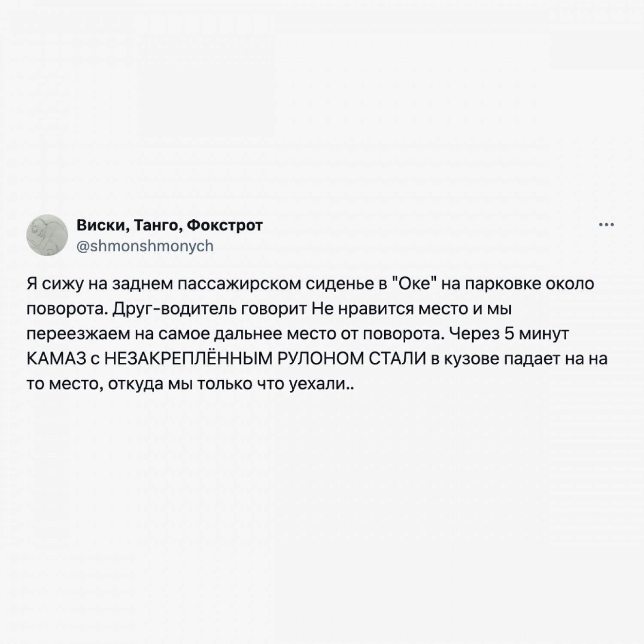Open the three-dot more options menu
644x644 pixels.
607,225
